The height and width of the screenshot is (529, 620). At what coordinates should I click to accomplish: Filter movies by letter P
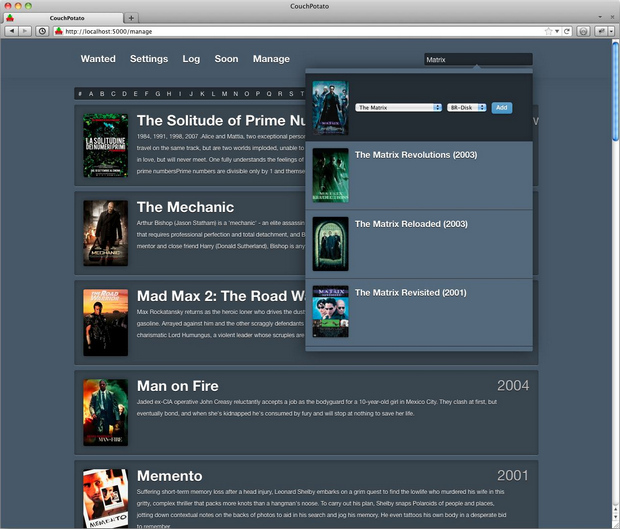258,94
